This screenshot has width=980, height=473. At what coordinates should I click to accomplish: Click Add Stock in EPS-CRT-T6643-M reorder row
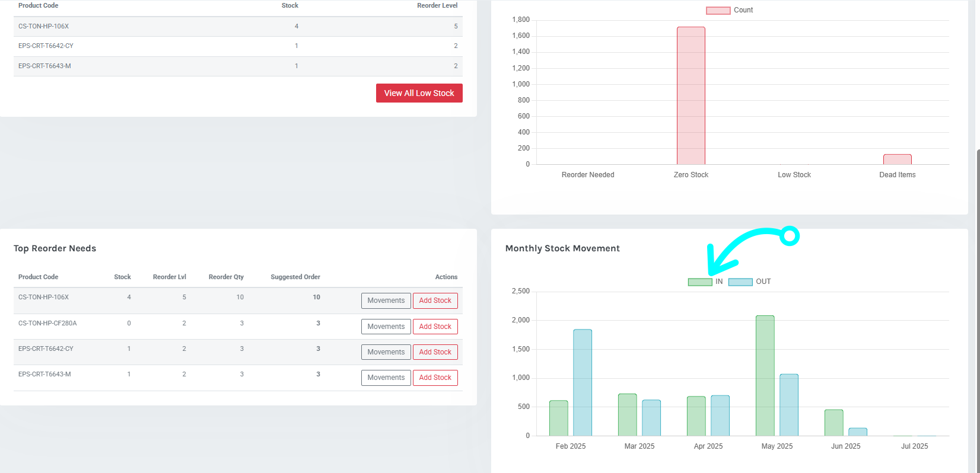coord(435,378)
